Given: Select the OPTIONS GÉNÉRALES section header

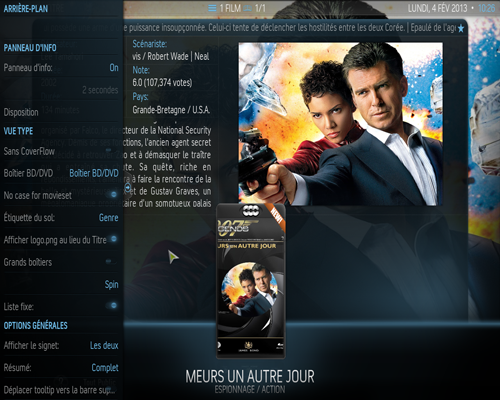Looking at the screenshot, I should click(x=35, y=325).
